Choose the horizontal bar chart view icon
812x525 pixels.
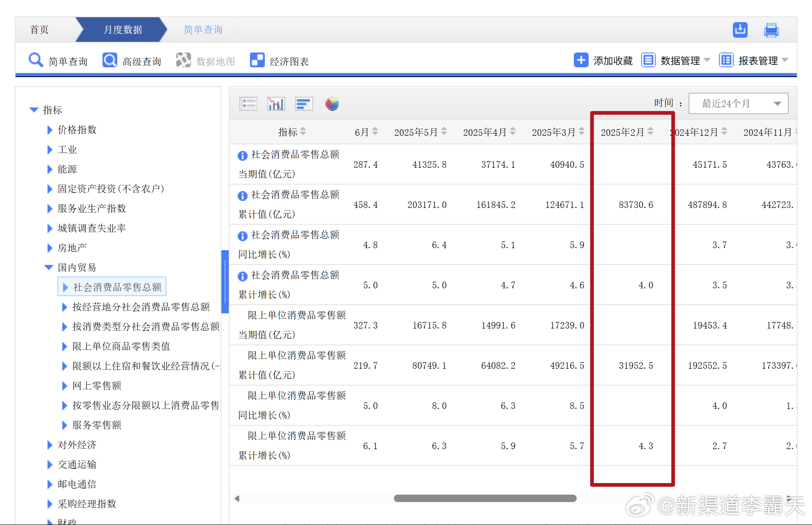tap(304, 104)
